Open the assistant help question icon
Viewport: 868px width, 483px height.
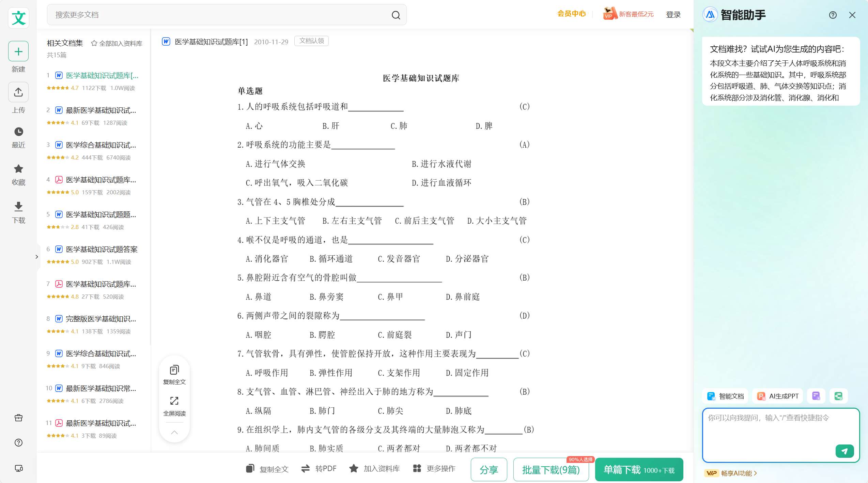click(833, 15)
